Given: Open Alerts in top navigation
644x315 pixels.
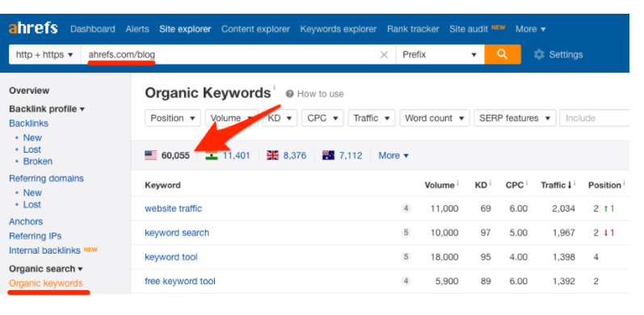Looking at the screenshot, I should (x=137, y=29).
